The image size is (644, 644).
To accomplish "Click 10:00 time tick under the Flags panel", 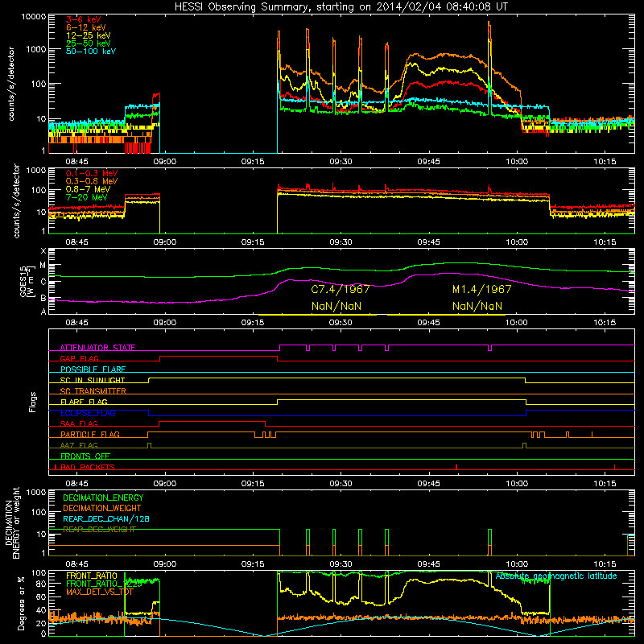I will pos(517,484).
